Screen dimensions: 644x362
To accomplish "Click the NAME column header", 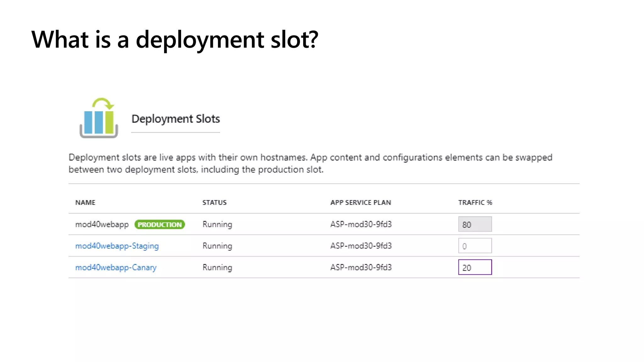I will click(85, 202).
